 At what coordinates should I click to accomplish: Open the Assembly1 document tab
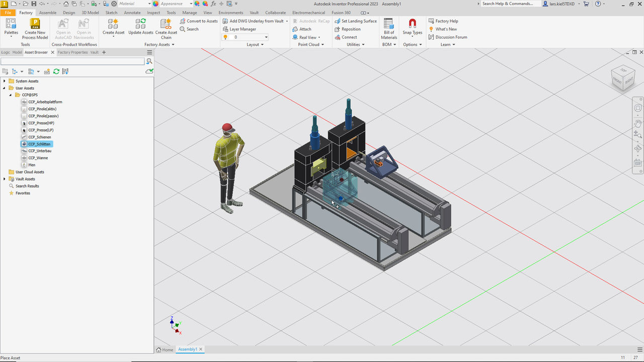pyautogui.click(x=188, y=349)
